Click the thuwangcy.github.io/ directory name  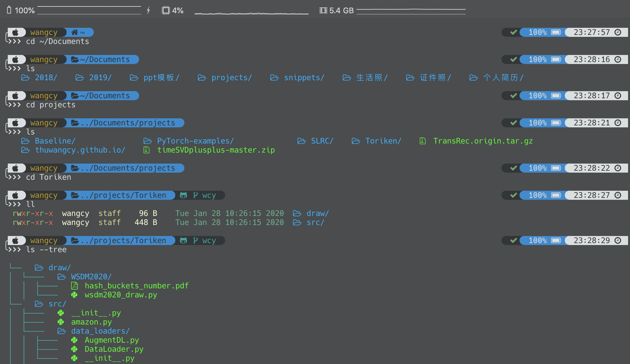(80, 150)
